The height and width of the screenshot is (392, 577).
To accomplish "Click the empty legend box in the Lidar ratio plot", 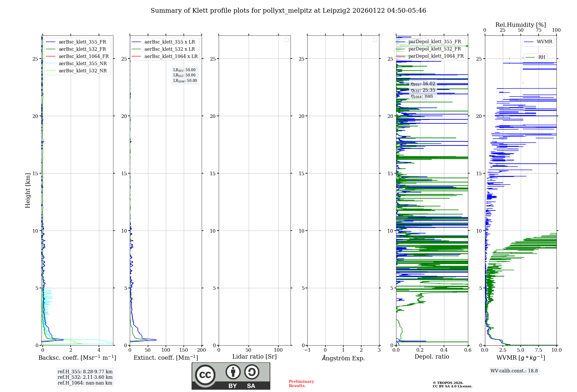I will click(x=286, y=40).
